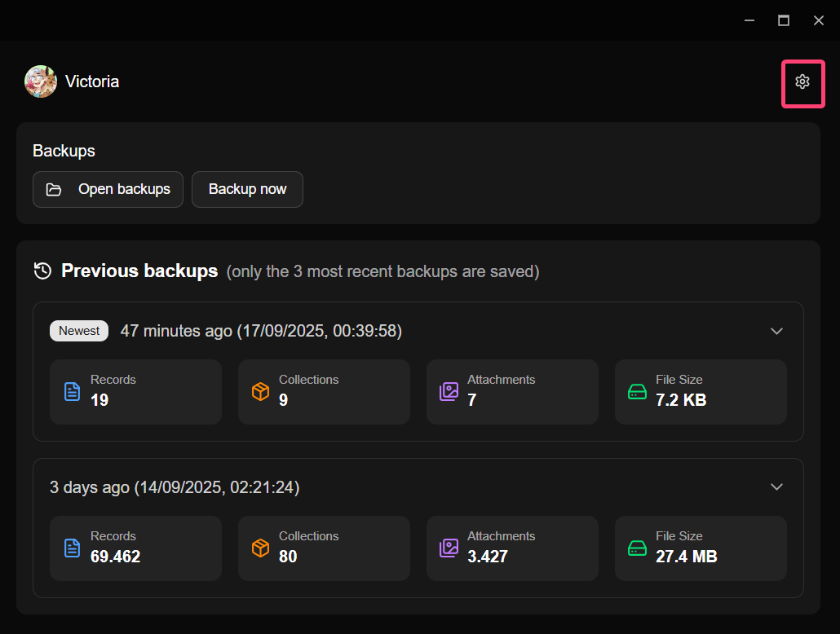Click the orange Collections box icon showing 9
This screenshot has width=840, height=634.
tap(260, 392)
